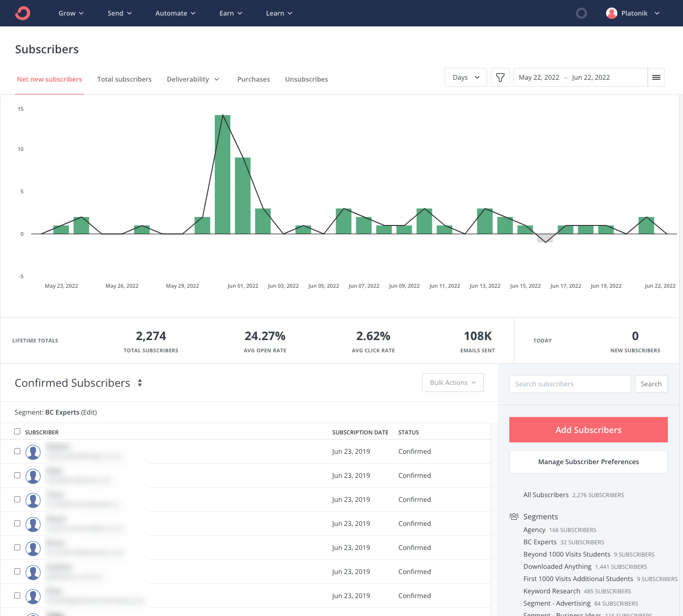Viewport: 683px width, 616px height.
Task: Click the loading spinner in the top bar
Action: 582,13
